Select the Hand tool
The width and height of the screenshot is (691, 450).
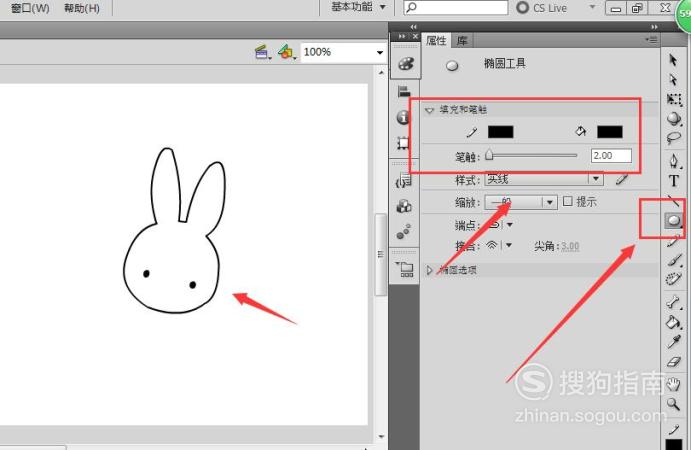click(674, 384)
